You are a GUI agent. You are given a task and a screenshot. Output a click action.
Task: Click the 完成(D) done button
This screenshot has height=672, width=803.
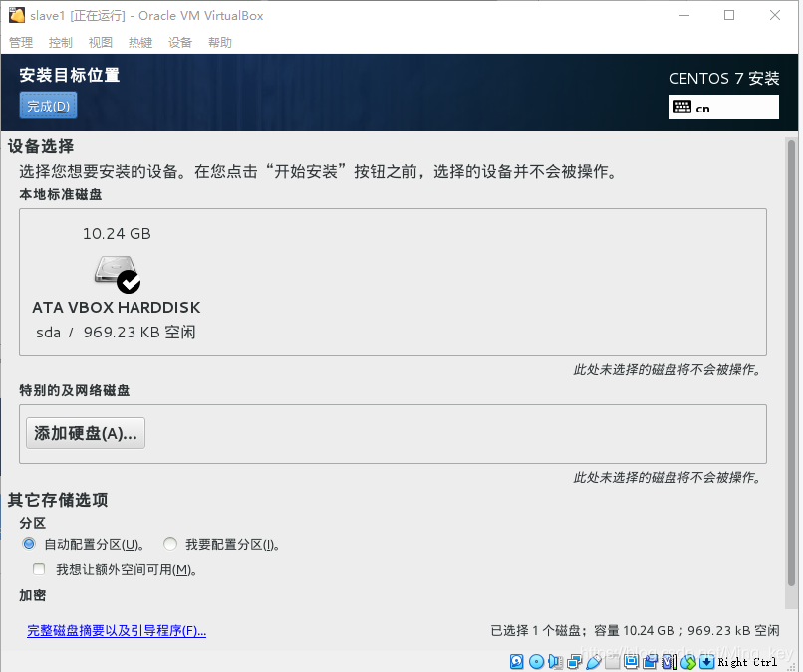tap(48, 106)
